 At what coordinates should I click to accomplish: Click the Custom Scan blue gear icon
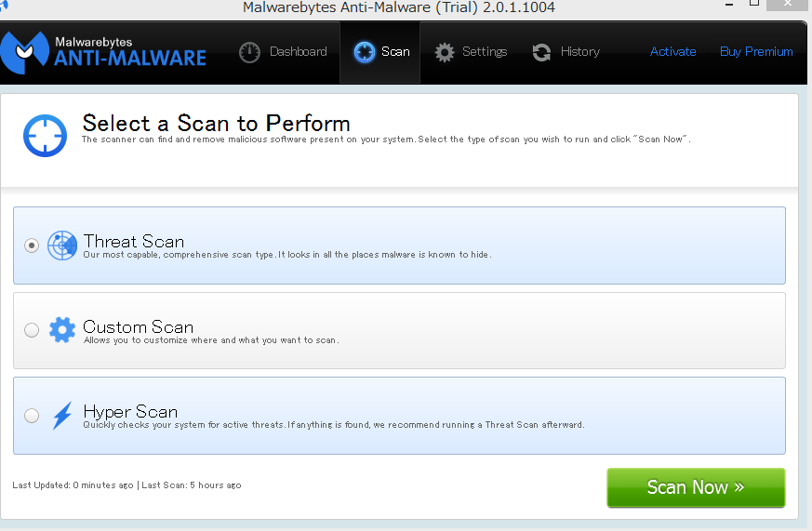pyautogui.click(x=62, y=330)
